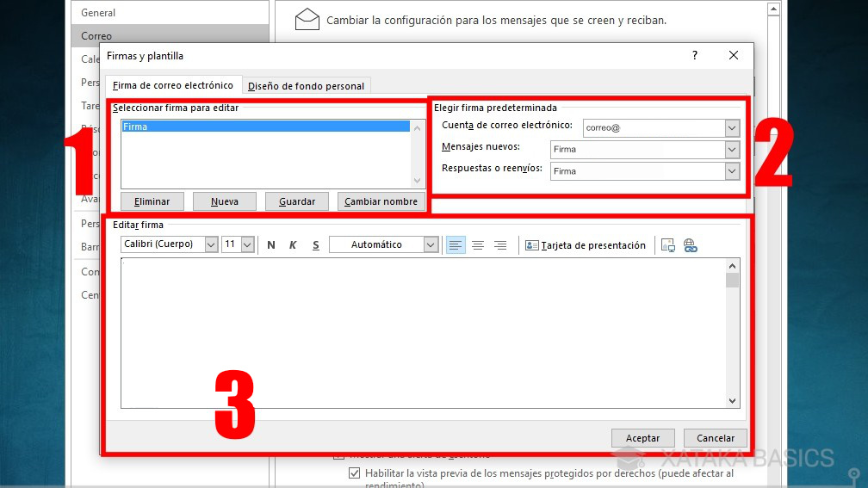Switch to Firma de correo electrónico tab
The width and height of the screenshot is (868, 488).
[173, 85]
